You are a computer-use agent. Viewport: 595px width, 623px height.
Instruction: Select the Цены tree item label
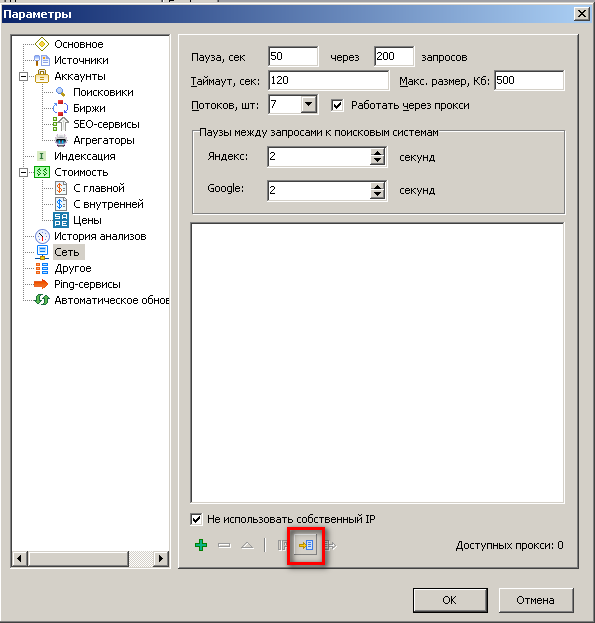(x=87, y=220)
